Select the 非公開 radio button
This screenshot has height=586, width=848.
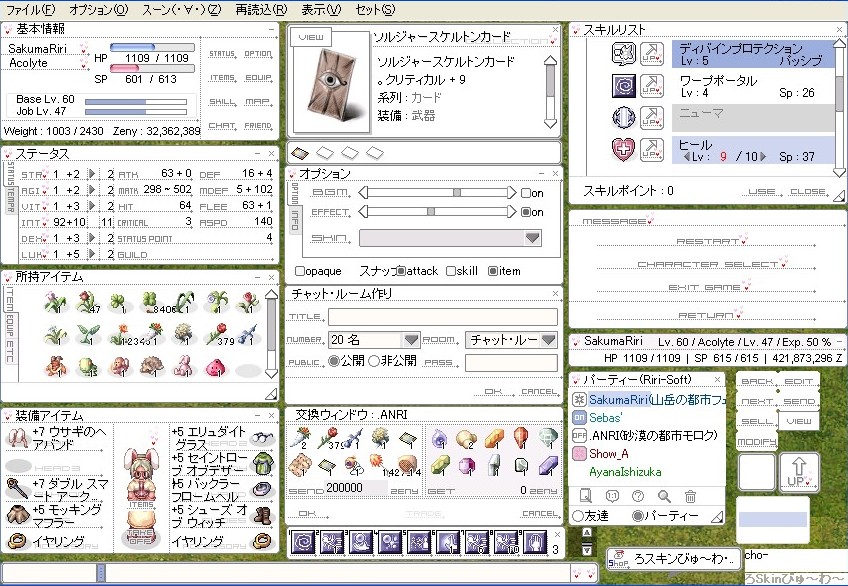[x=374, y=361]
